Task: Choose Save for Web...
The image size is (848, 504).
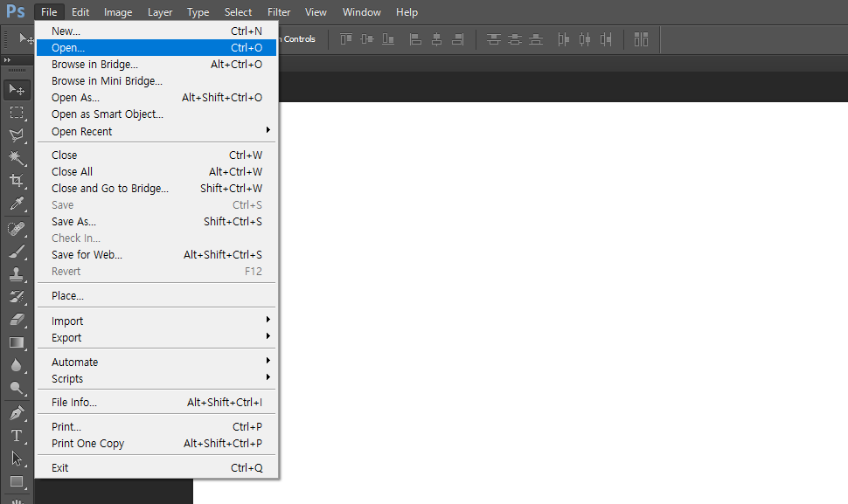Action: tap(156, 254)
